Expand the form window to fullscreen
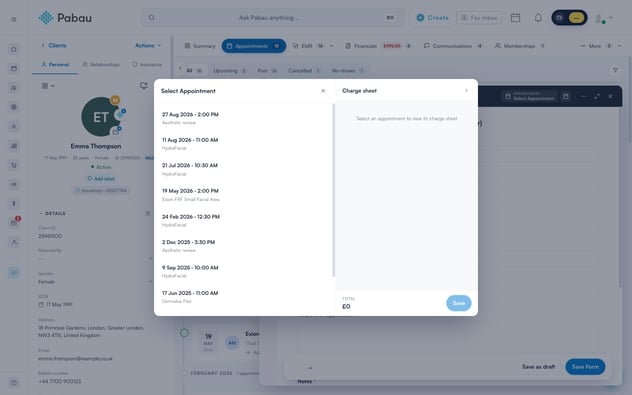Image resolution: width=632 pixels, height=395 pixels. 597,96
